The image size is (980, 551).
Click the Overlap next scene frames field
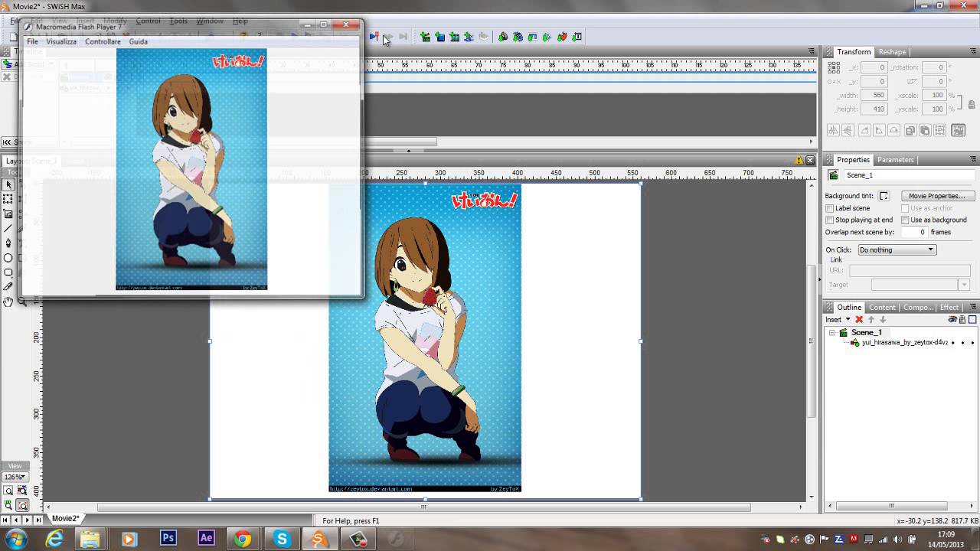[913, 232]
